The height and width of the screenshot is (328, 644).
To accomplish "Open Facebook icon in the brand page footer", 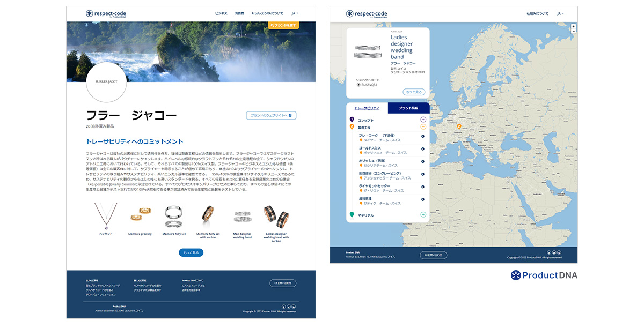I will (283, 307).
